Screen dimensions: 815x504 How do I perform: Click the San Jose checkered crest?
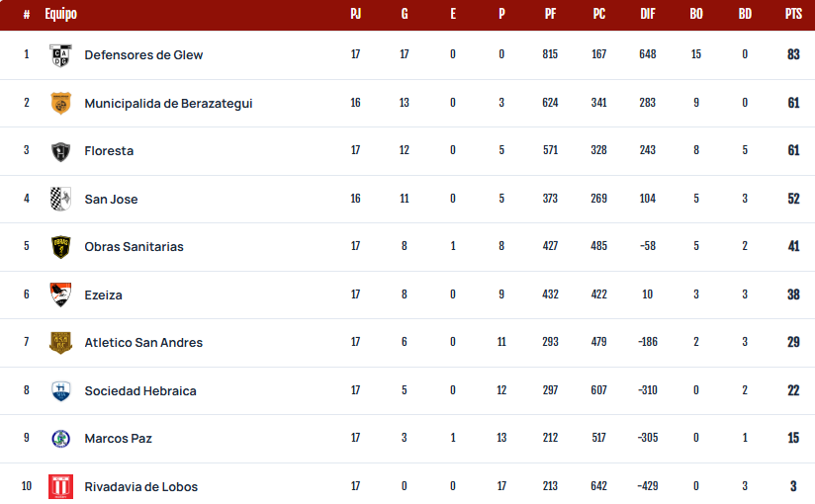[x=60, y=199]
